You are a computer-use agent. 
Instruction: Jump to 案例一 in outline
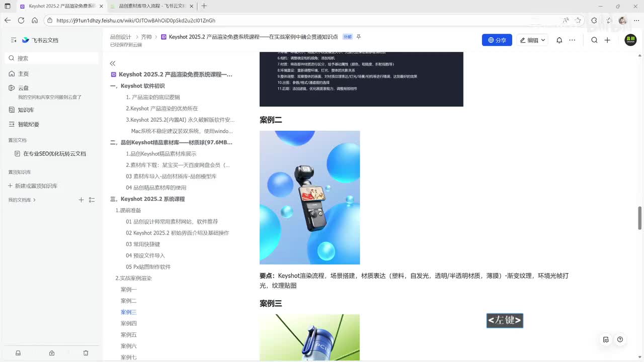click(129, 290)
